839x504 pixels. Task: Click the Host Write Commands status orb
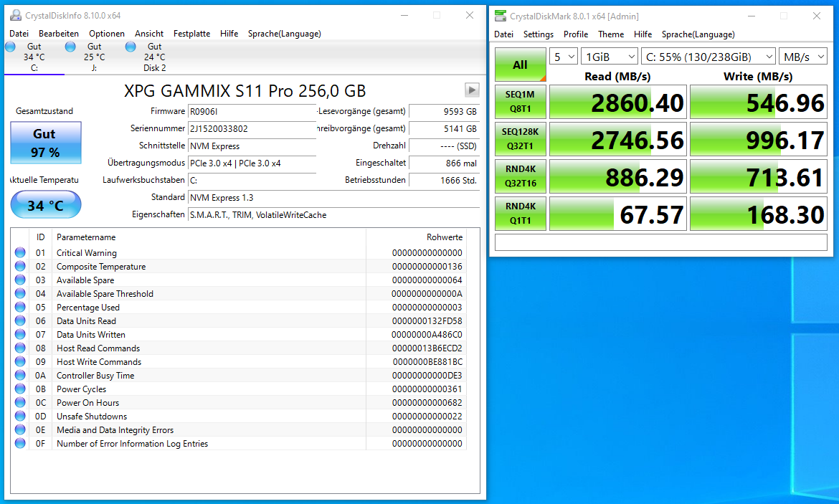pos(20,361)
